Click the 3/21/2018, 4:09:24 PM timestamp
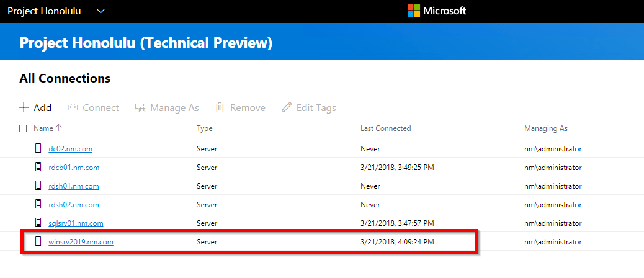Image resolution: width=644 pixels, height=278 pixels. (397, 242)
